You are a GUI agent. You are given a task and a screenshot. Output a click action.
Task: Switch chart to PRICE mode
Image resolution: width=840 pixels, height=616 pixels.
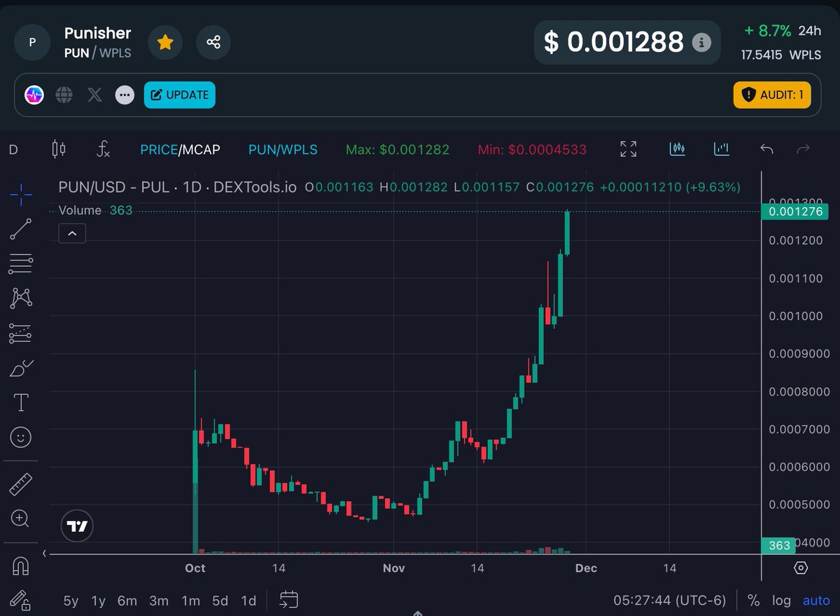pyautogui.click(x=159, y=149)
